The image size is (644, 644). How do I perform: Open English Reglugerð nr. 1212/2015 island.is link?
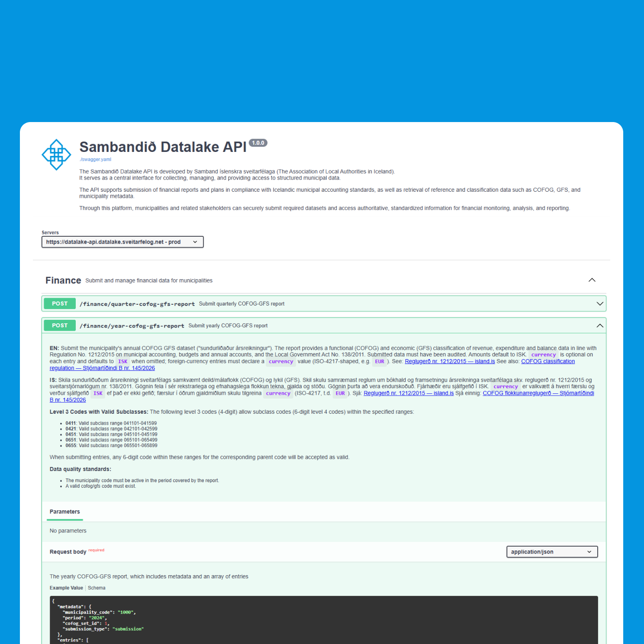[x=450, y=361]
